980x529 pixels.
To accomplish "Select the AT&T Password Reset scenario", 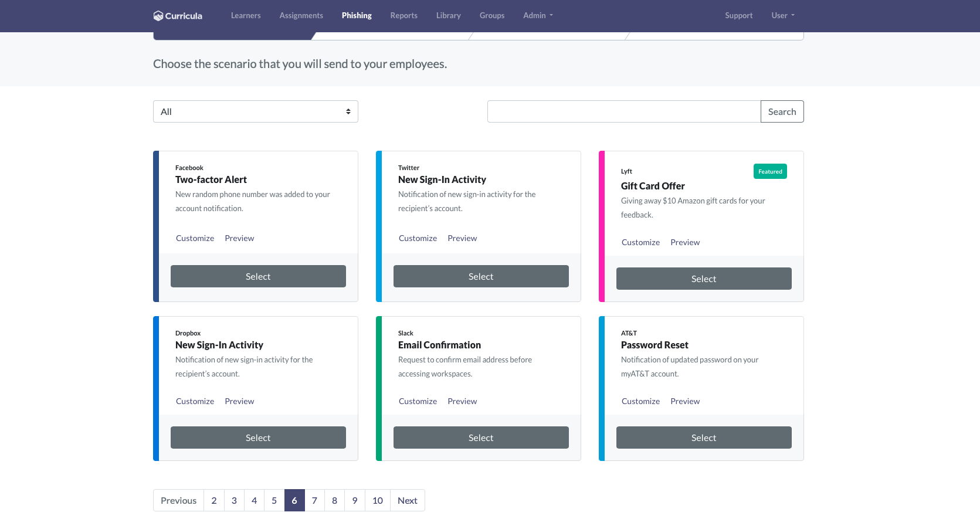I will pyautogui.click(x=704, y=438).
